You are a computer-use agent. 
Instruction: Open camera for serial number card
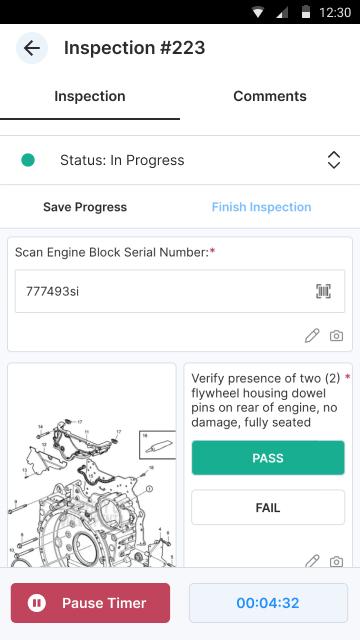(336, 336)
